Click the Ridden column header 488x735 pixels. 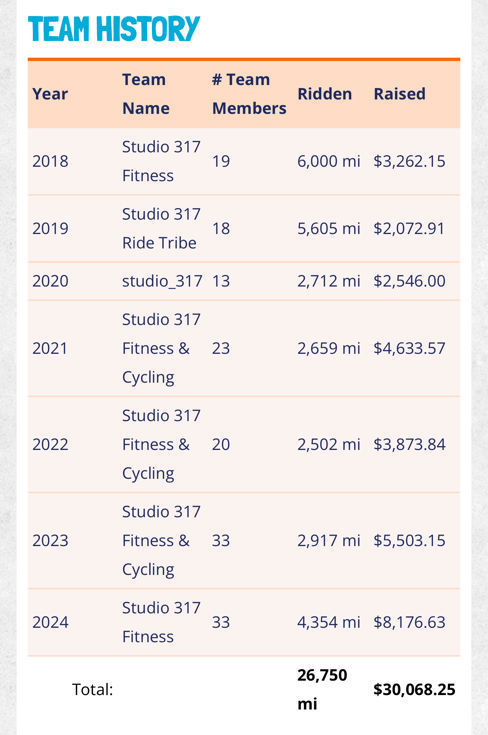[324, 94]
